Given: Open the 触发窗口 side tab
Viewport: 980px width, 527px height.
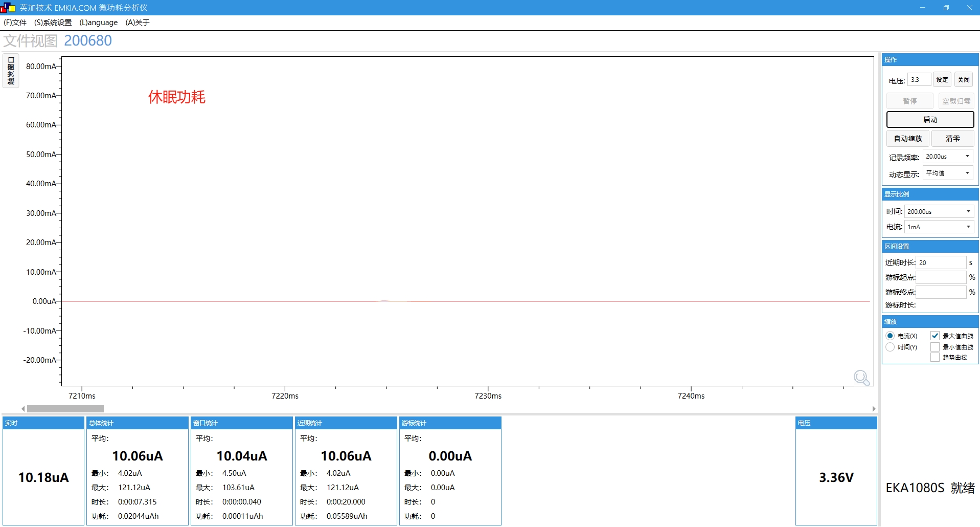Looking at the screenshot, I should pyautogui.click(x=11, y=70).
